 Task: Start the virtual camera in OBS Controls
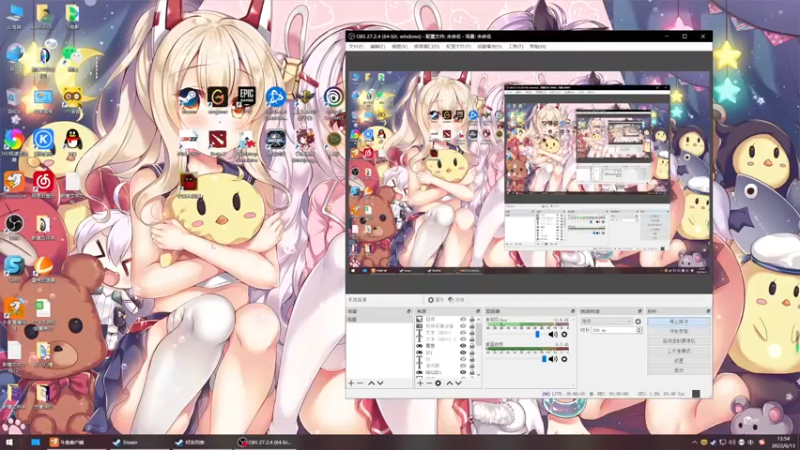click(679, 341)
